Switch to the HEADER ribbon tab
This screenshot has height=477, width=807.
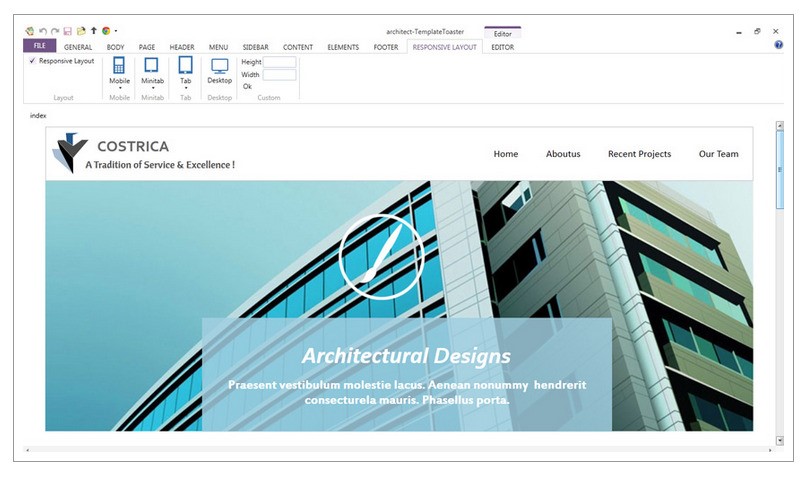182,47
